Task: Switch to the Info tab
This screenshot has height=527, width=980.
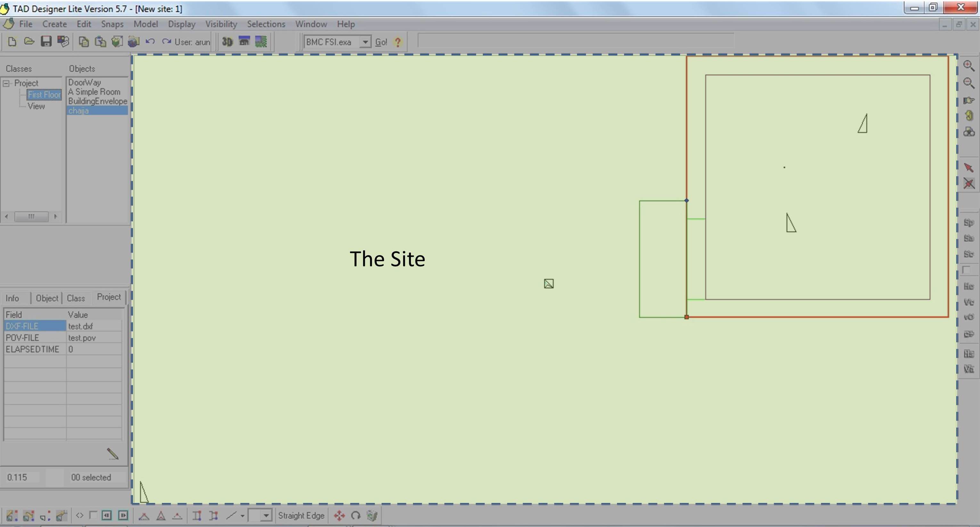Action: click(12, 298)
